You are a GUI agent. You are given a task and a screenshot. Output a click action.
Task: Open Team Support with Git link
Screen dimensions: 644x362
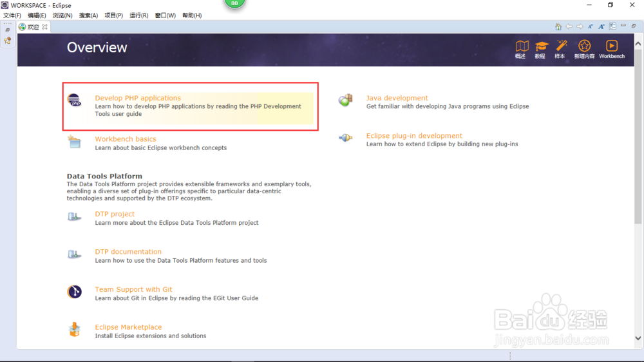pos(133,289)
